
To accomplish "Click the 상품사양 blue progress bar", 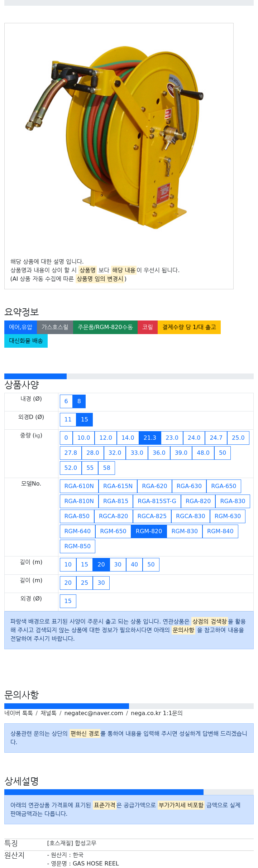I will [x=35, y=376].
